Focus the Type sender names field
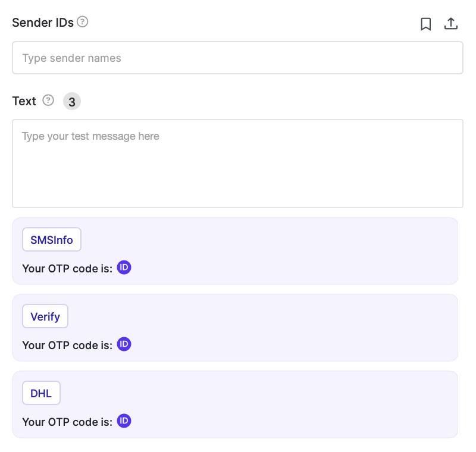 [x=237, y=58]
